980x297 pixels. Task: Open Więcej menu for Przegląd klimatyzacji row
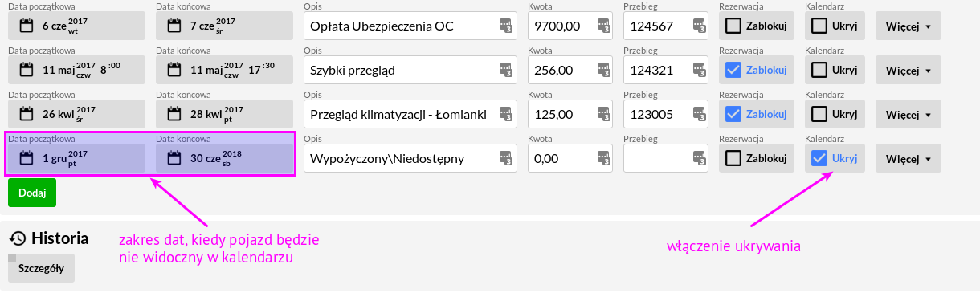tap(908, 114)
